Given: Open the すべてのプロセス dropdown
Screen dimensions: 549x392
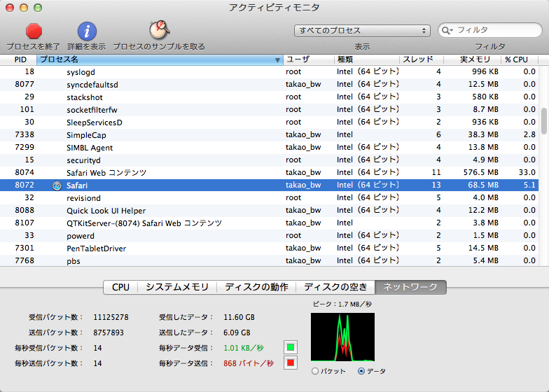Looking at the screenshot, I should pos(362,31).
